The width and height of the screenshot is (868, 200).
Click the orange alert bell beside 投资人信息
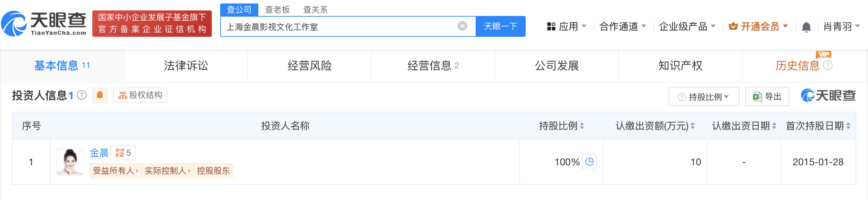tap(100, 95)
